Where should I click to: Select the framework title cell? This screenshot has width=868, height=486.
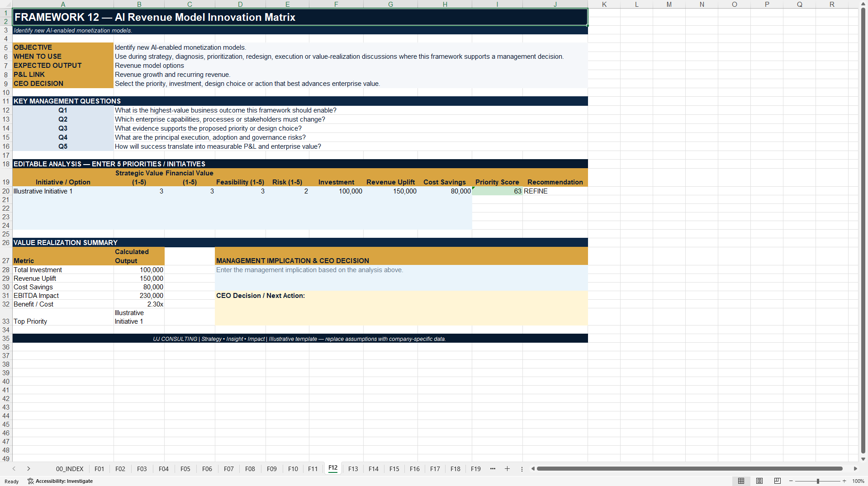(x=300, y=17)
